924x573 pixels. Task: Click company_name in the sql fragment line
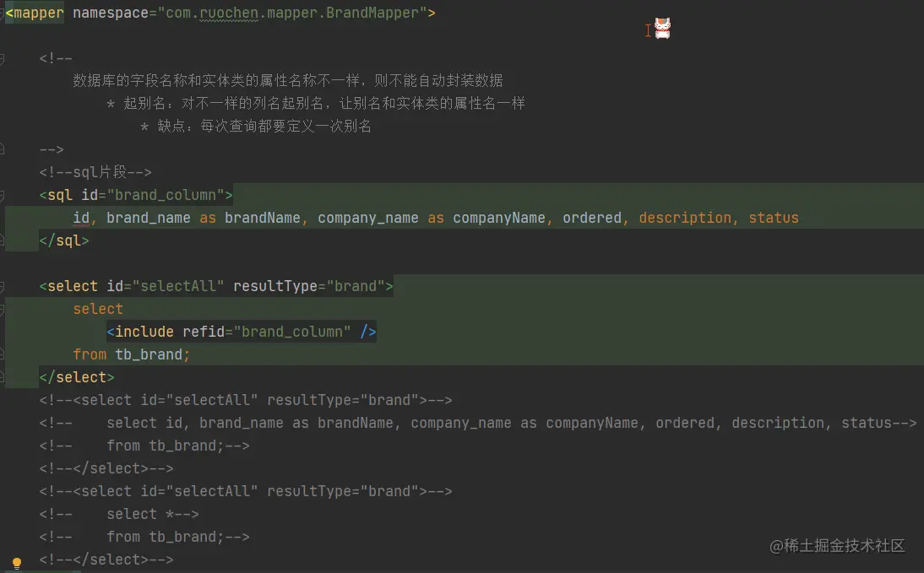pyautogui.click(x=368, y=218)
